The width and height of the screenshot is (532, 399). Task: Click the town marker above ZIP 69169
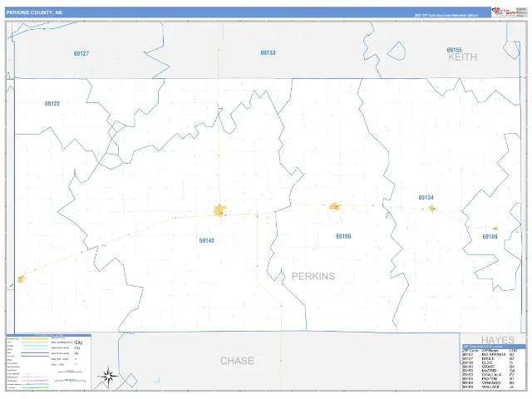point(495,229)
